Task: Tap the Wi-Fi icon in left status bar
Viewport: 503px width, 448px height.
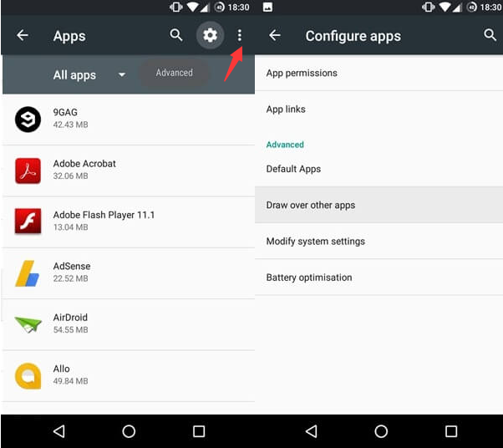Action: [x=193, y=7]
